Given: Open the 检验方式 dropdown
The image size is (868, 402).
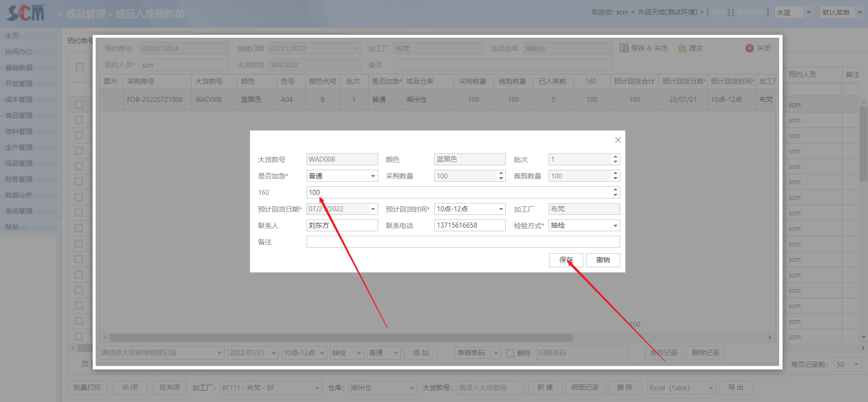Looking at the screenshot, I should point(615,225).
